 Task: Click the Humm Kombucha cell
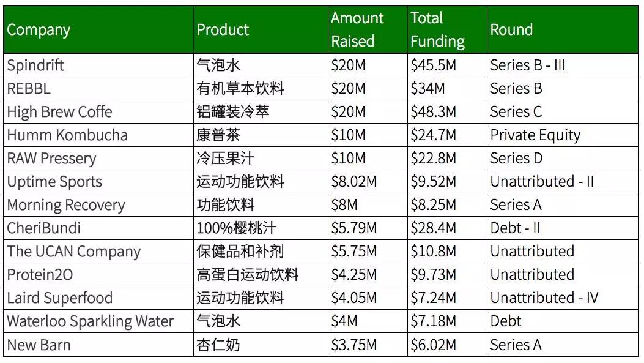click(98, 135)
